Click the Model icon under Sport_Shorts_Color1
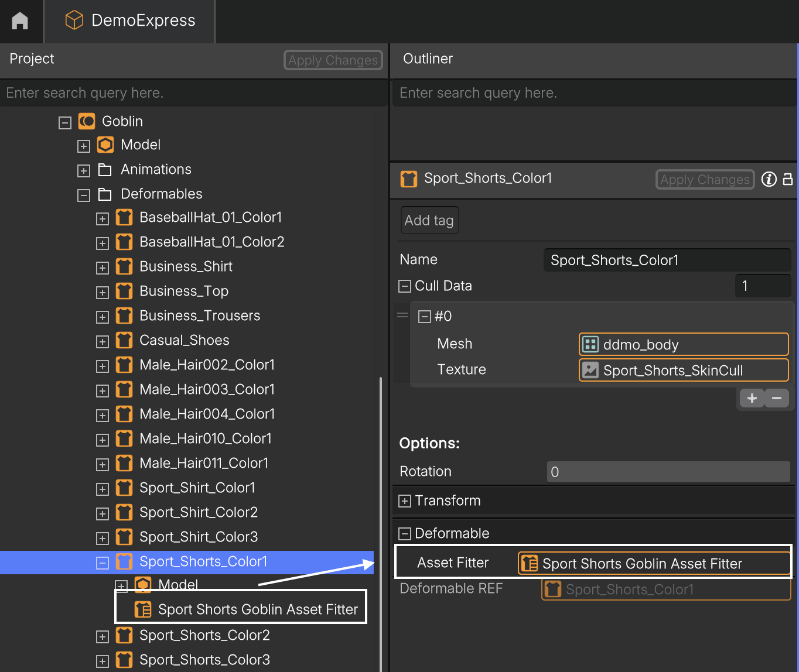This screenshot has height=672, width=799. 143,585
